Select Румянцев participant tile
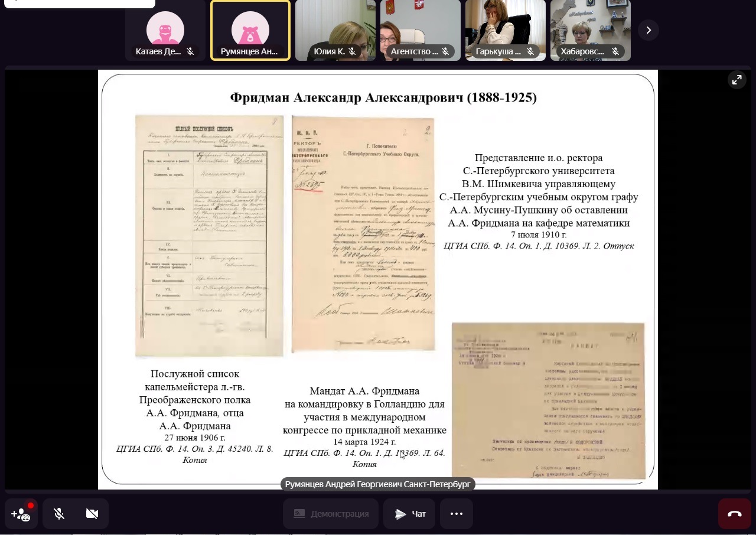The image size is (756, 535). coord(250,27)
